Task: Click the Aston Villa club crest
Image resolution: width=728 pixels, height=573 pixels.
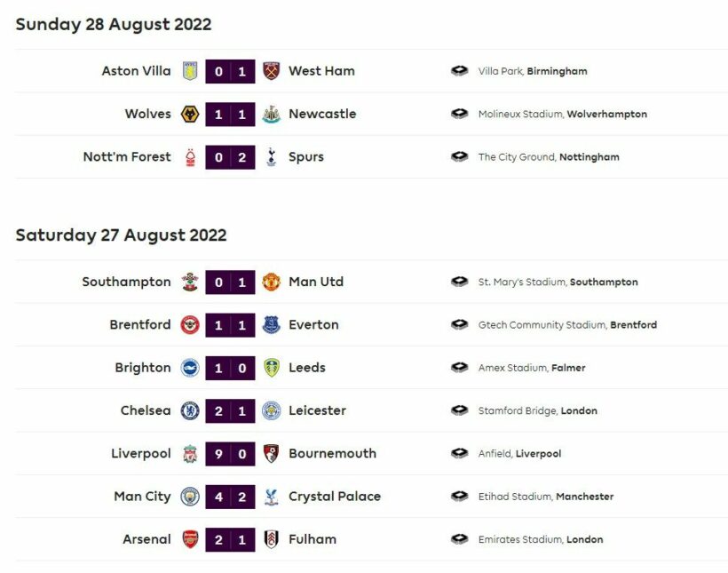Action: (190, 71)
